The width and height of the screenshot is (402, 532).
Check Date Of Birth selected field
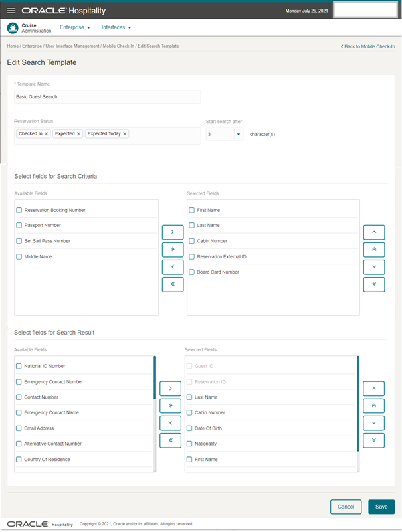(x=189, y=428)
